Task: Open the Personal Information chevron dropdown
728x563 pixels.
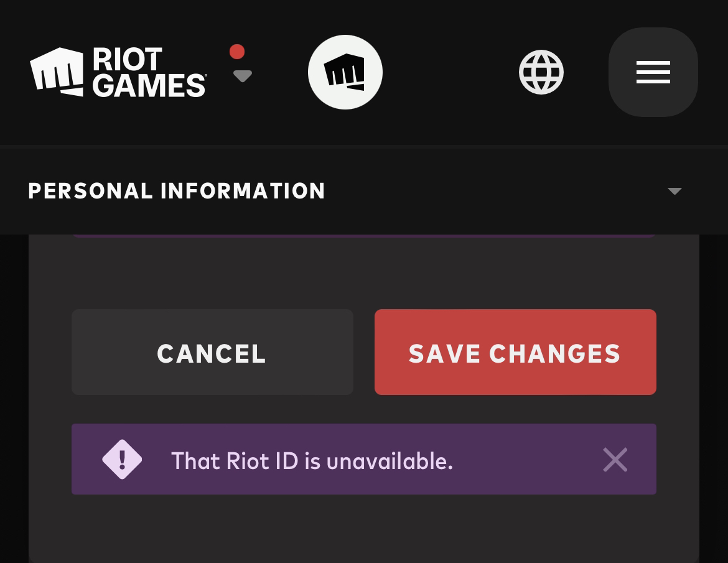Action: click(674, 191)
